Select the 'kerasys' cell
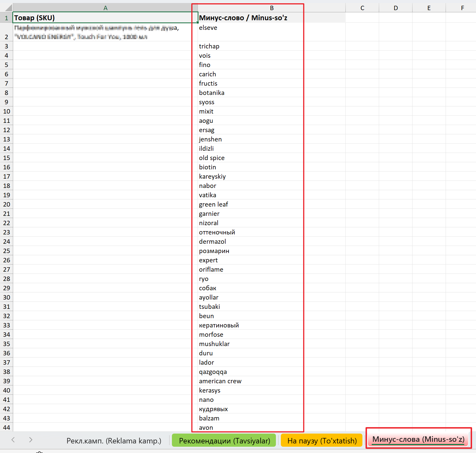The image size is (476, 453). pos(272,390)
